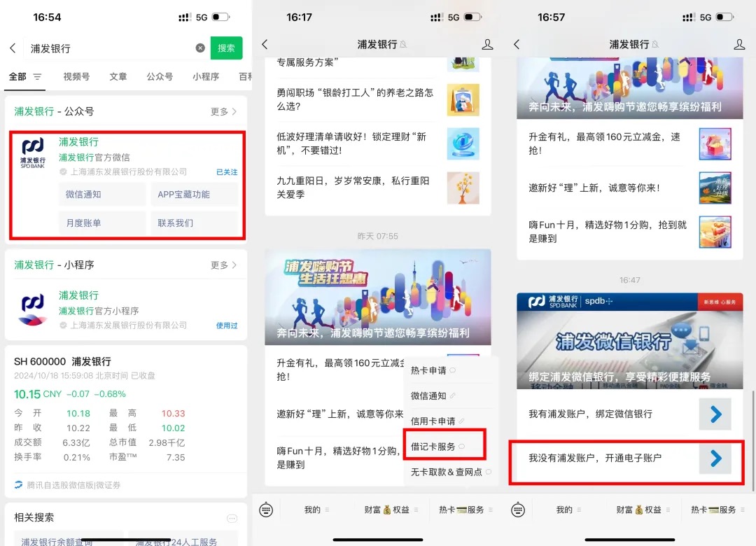Tap back arrow in the search screen
The width and height of the screenshot is (756, 546).
13,48
